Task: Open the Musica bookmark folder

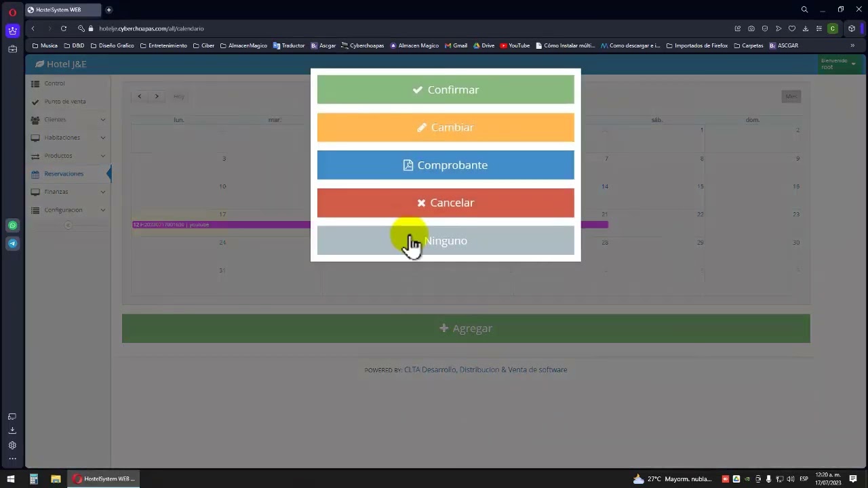Action: tap(45, 45)
